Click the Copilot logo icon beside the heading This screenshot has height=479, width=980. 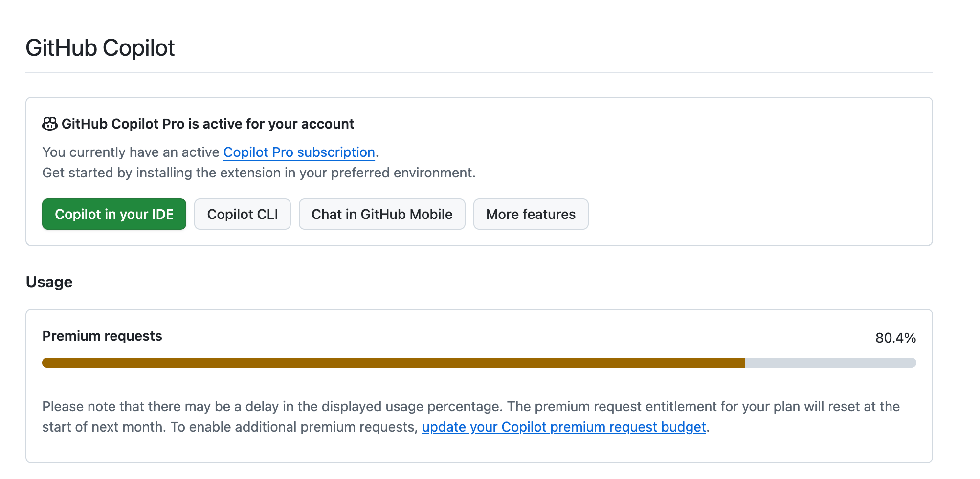[x=49, y=124]
